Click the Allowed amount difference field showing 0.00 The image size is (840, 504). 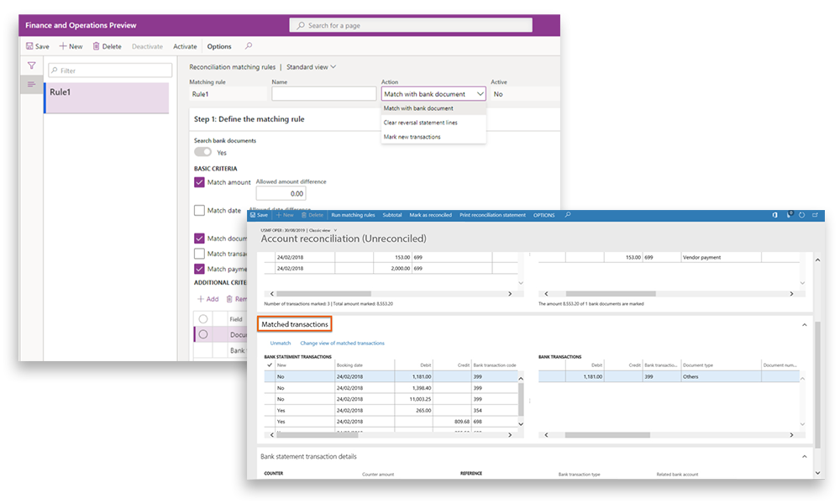tap(281, 193)
